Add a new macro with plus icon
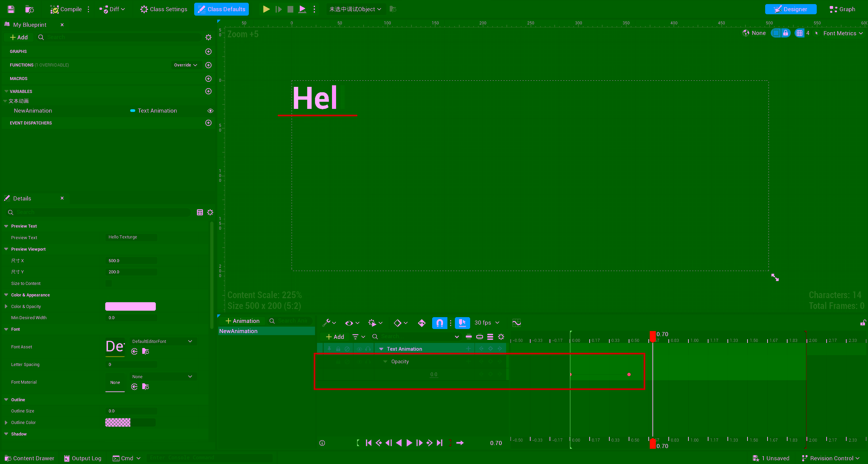 pyautogui.click(x=208, y=79)
